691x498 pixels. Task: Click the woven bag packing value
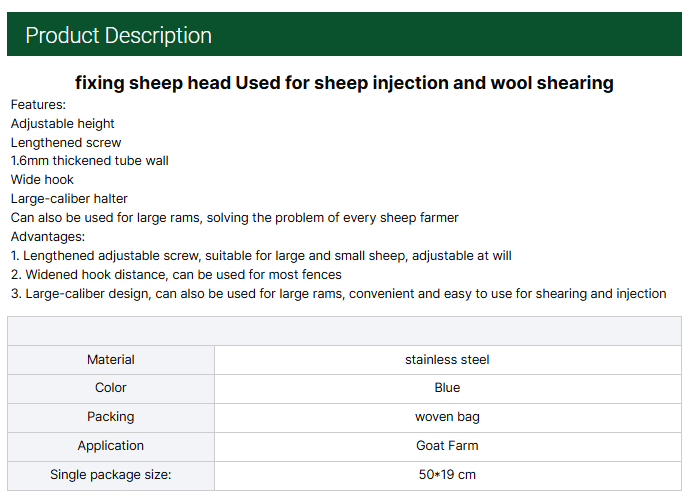447,417
